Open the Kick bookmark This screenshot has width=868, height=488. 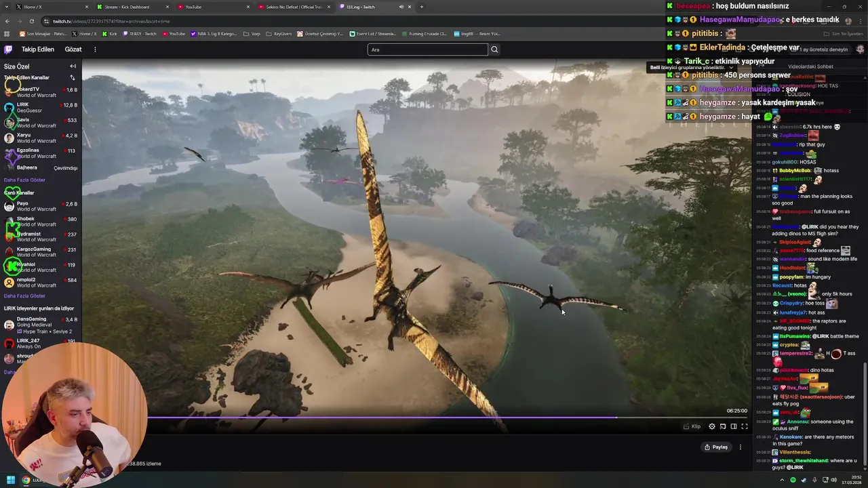[109, 34]
